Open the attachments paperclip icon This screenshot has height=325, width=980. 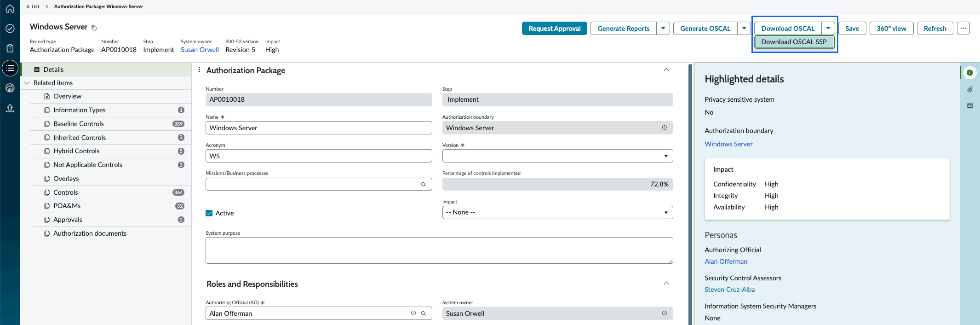click(x=969, y=89)
